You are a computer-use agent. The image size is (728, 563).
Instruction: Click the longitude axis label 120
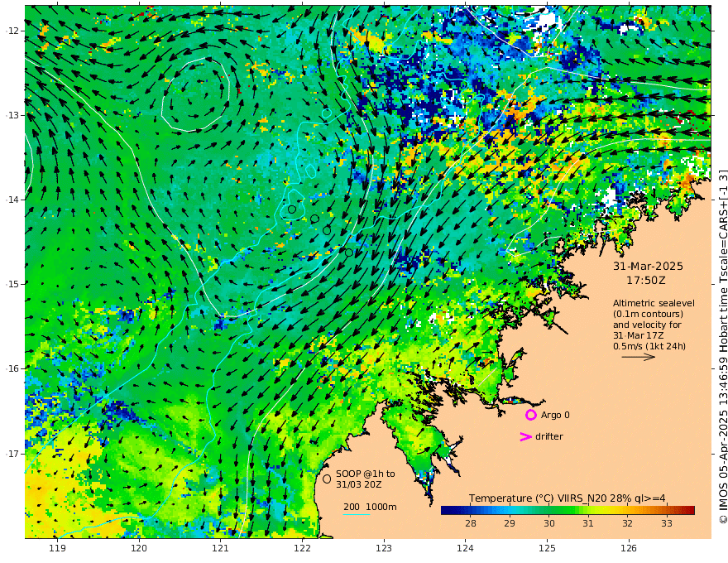pyautogui.click(x=139, y=548)
